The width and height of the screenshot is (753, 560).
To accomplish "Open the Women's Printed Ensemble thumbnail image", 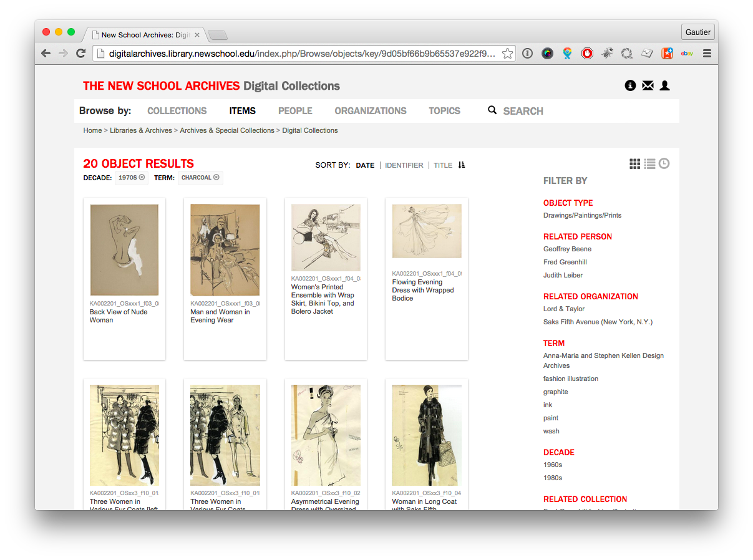I will tap(326, 238).
